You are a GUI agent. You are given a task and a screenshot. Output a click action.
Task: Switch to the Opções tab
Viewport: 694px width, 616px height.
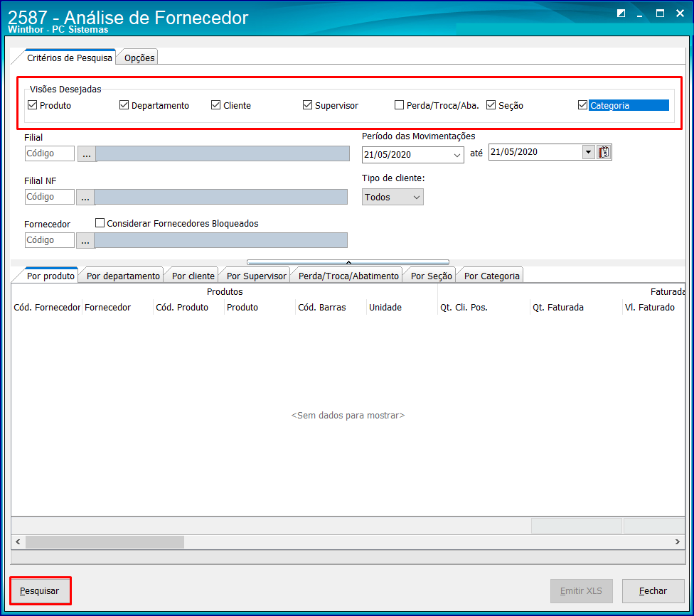click(x=139, y=58)
